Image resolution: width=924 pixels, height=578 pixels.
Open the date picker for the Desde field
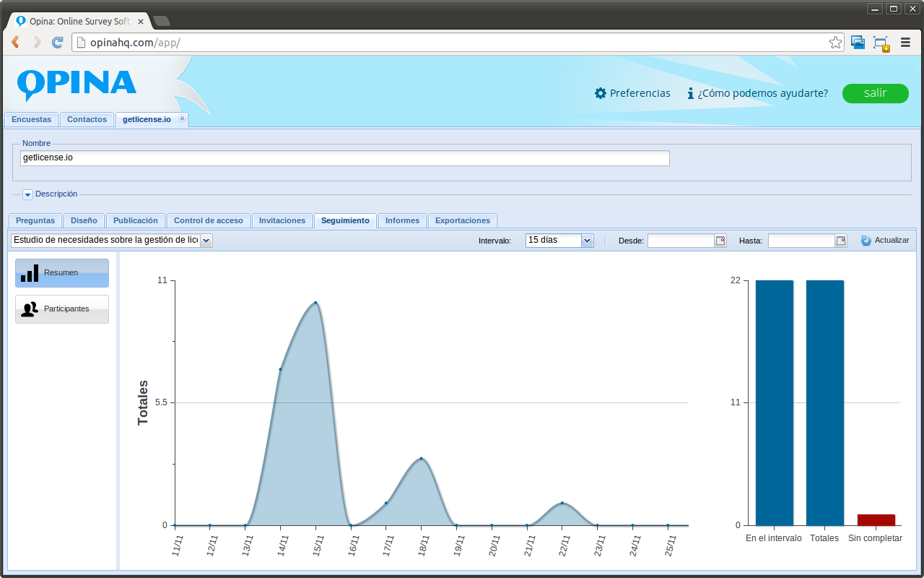coord(721,240)
